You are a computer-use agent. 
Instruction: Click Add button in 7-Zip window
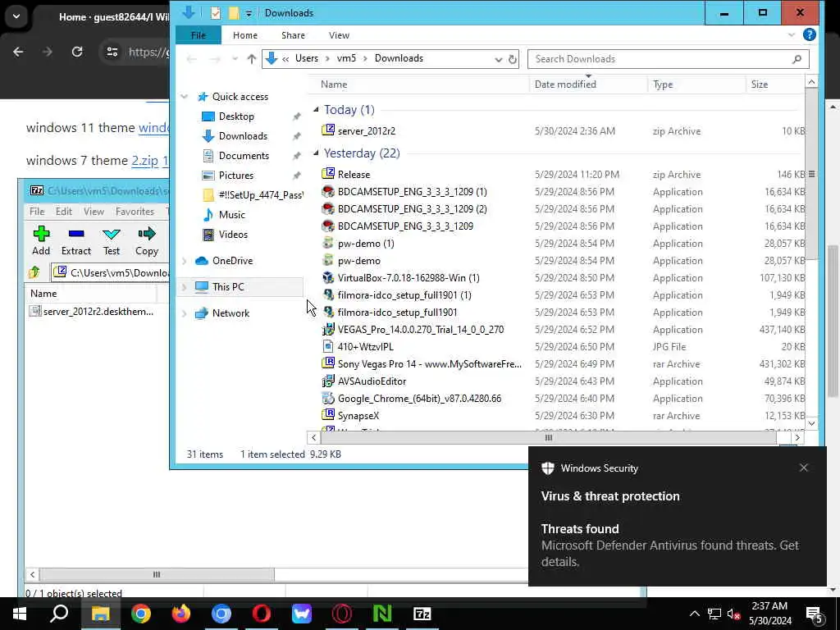(41, 240)
